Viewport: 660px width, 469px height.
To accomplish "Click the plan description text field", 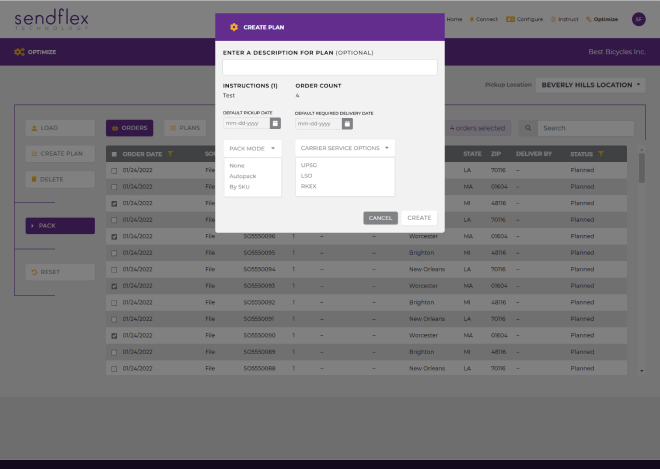I will (329, 67).
